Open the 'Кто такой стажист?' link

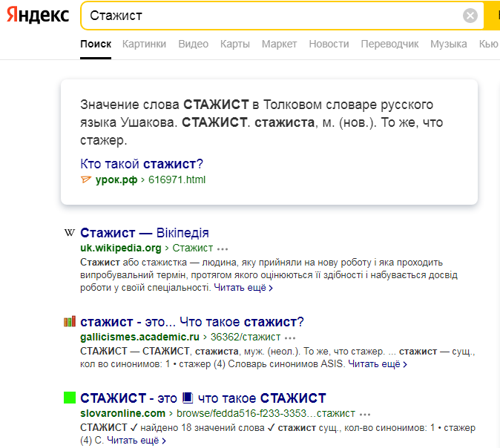click(142, 164)
